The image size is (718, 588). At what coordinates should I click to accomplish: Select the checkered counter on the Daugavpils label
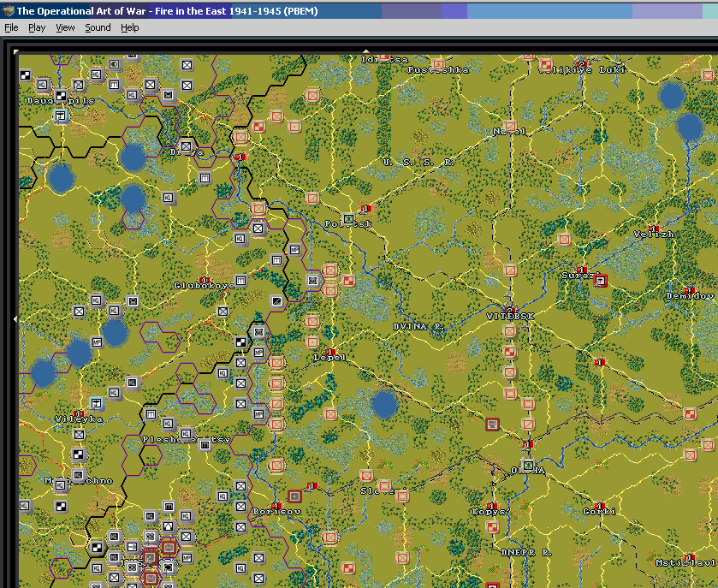61,96
